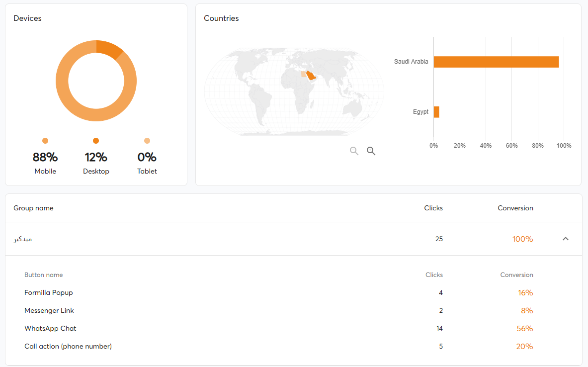Click the Tablet legend dot
Viewport: 588px width, 367px height.
pos(147,141)
